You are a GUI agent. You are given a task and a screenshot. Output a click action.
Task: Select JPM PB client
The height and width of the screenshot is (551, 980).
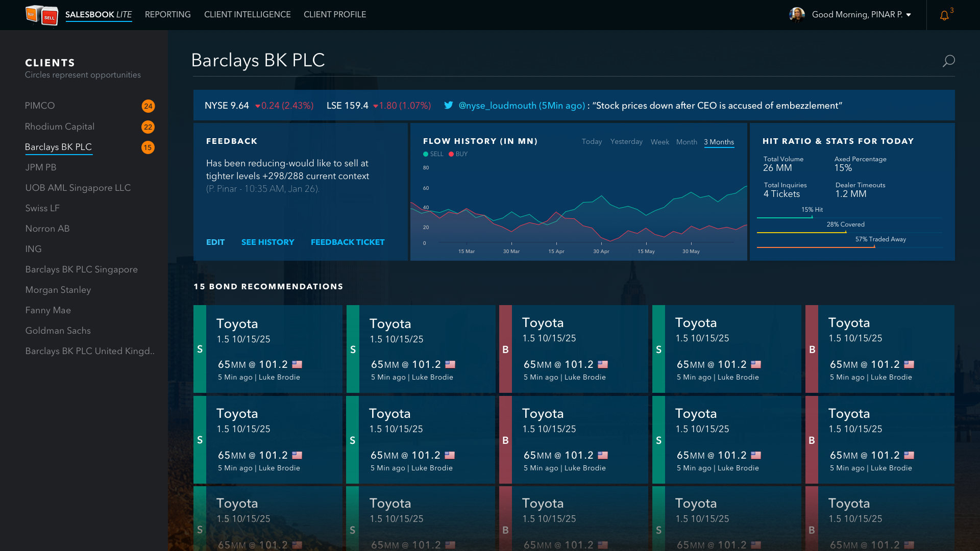pyautogui.click(x=41, y=167)
